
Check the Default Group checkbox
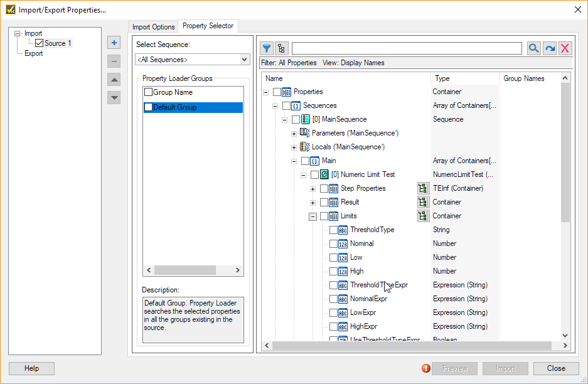[149, 107]
